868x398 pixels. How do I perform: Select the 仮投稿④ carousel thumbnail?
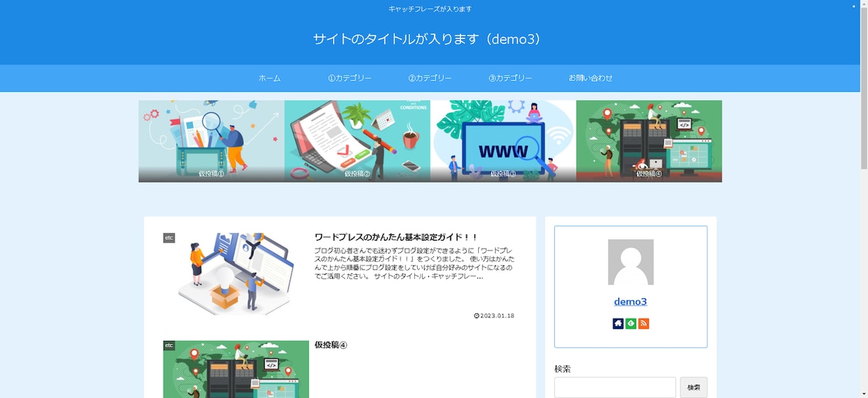pos(649,141)
